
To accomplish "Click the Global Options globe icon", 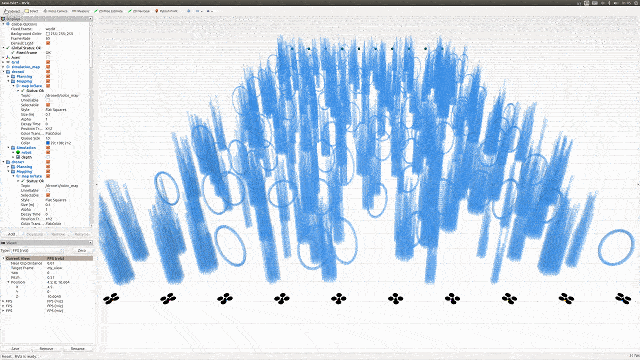I will [8, 24].
